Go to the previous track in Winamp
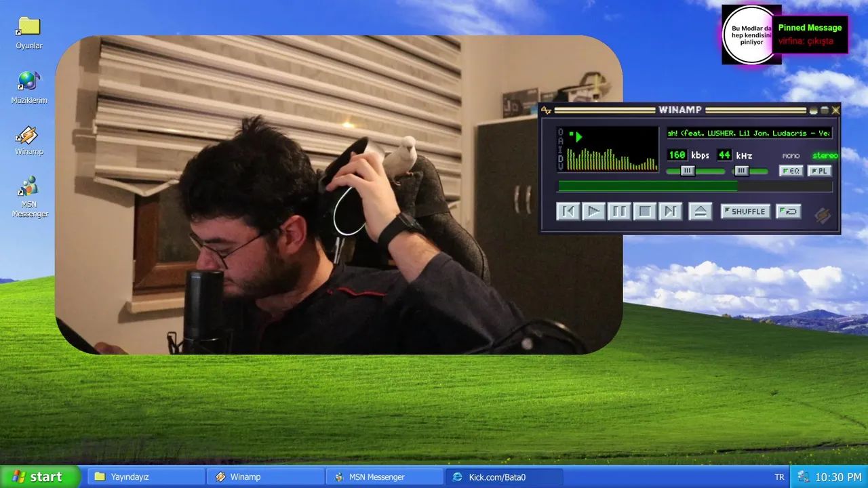868x488 pixels. click(568, 211)
